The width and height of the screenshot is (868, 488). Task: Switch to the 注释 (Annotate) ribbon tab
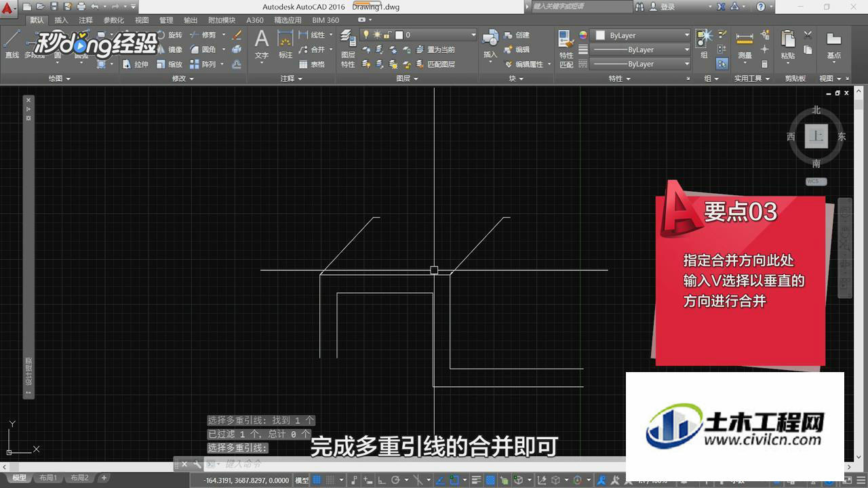85,20
